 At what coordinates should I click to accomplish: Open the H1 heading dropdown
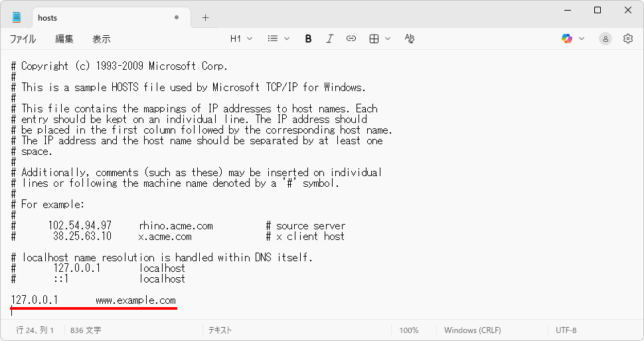click(241, 39)
